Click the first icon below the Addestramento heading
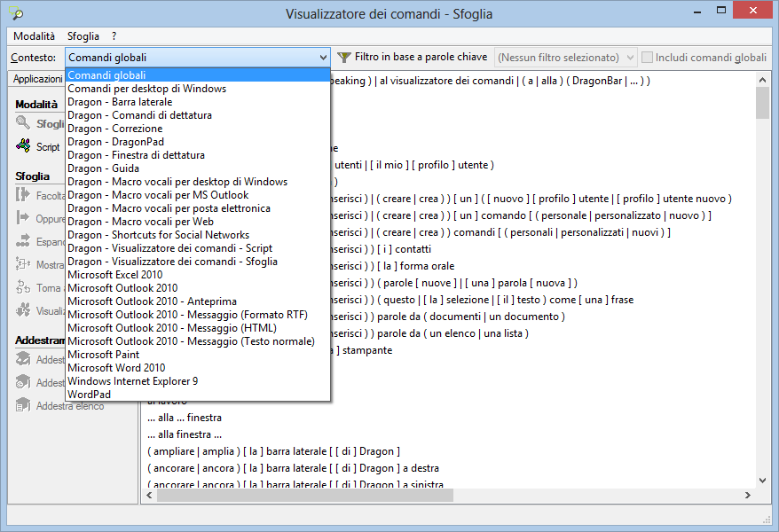The width and height of the screenshot is (779, 532). tap(23, 359)
